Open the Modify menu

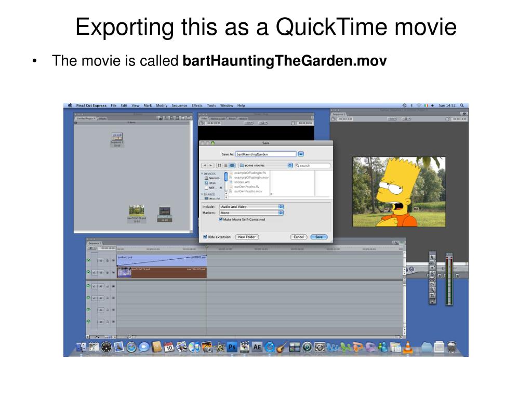[x=162, y=105]
